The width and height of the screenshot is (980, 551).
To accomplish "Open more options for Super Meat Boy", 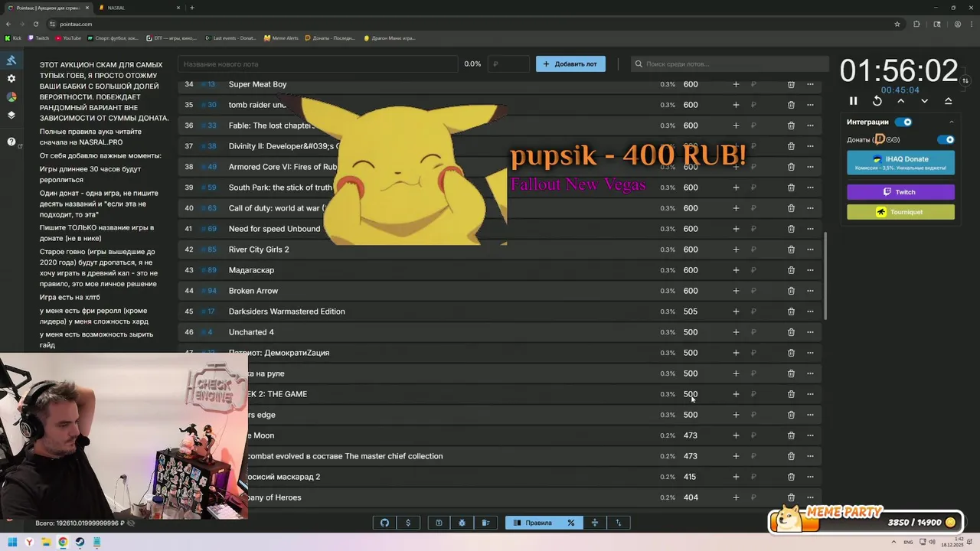I will [810, 84].
